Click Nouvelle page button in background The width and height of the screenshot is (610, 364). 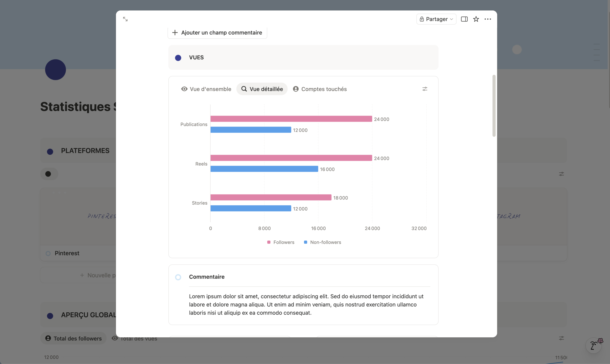[x=78, y=275]
